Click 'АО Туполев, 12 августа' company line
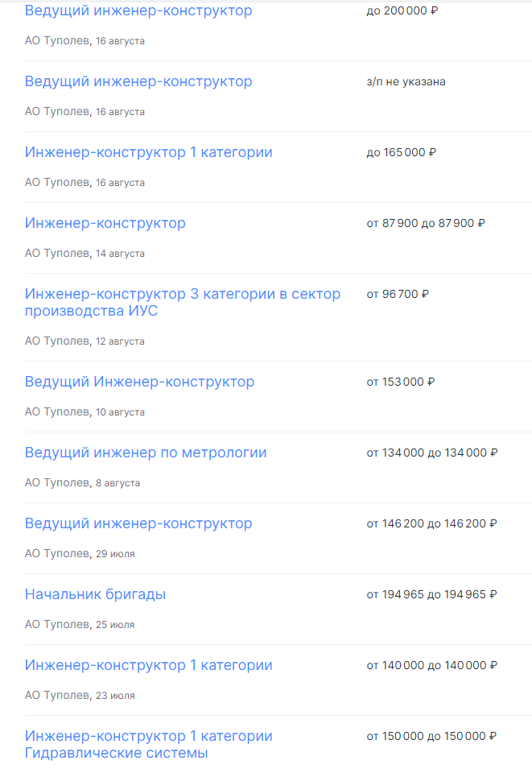This screenshot has height=769, width=532. [x=85, y=341]
